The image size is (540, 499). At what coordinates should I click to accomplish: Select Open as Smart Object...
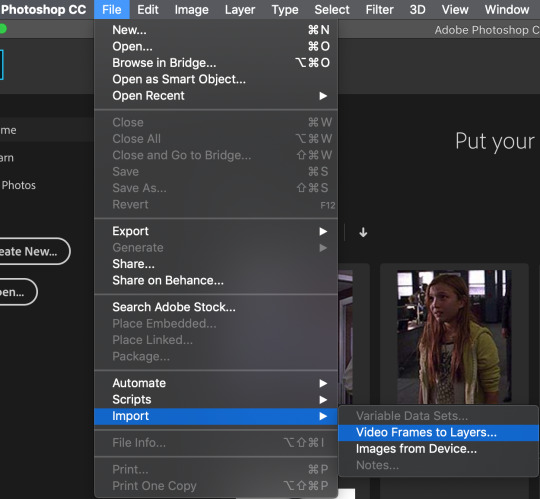(216, 79)
